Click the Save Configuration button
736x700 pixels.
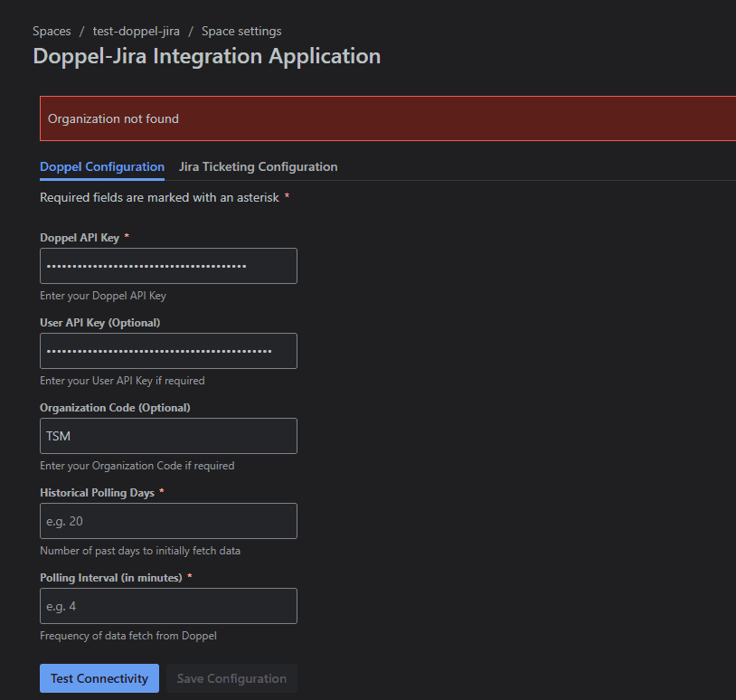pyautogui.click(x=231, y=677)
